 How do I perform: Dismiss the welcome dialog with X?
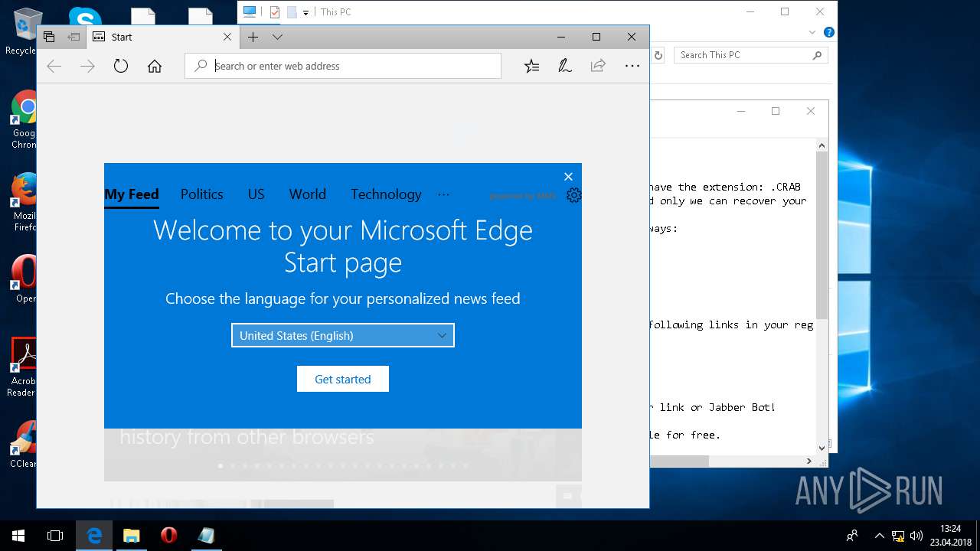[x=568, y=177]
